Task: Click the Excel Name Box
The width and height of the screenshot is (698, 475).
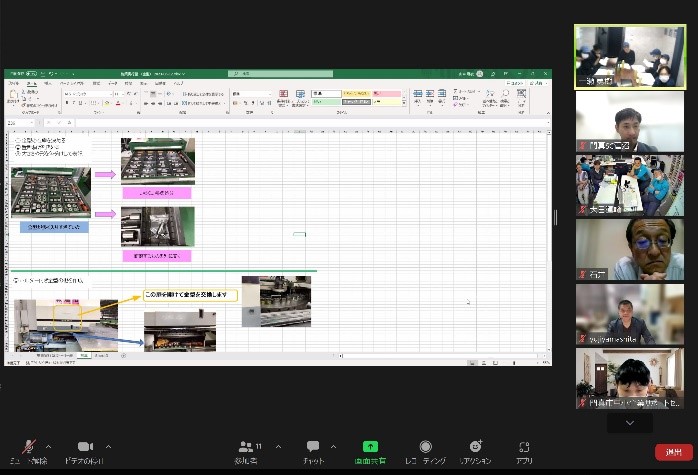Action: pyautogui.click(x=20, y=122)
